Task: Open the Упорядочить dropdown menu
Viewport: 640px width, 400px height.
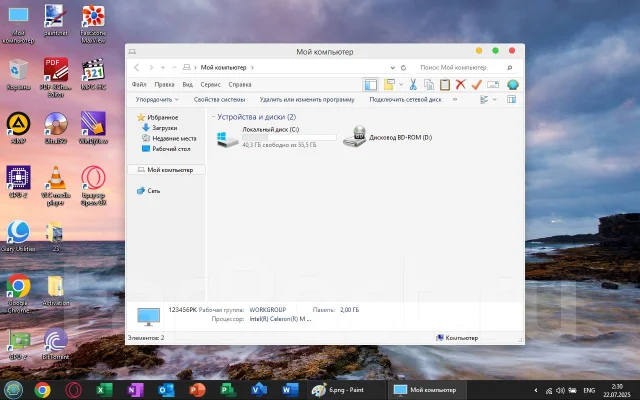Action: pyautogui.click(x=157, y=100)
